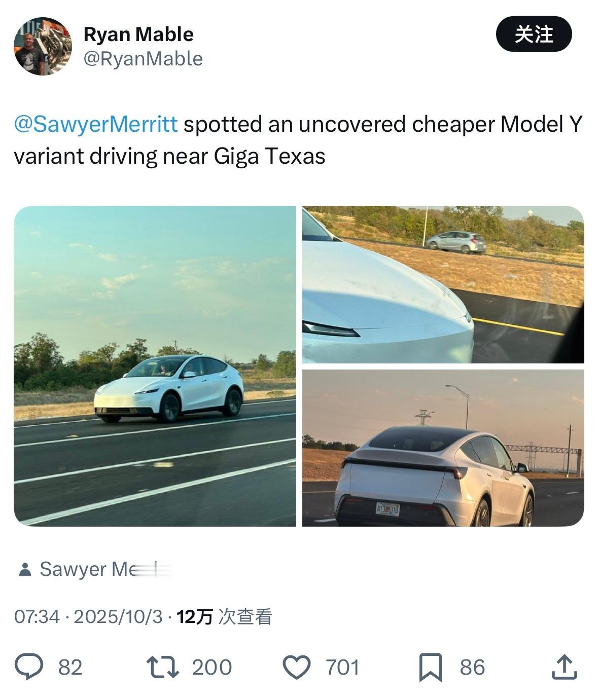Tap the 82 replies count
Image resolution: width=598 pixels, height=700 pixels.
(70, 667)
